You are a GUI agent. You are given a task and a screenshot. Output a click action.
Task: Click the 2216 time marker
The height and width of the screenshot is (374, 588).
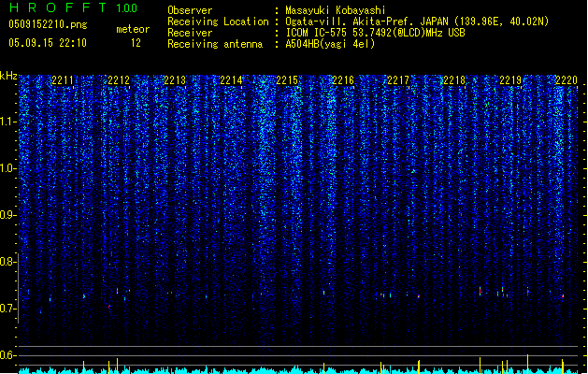pos(343,80)
